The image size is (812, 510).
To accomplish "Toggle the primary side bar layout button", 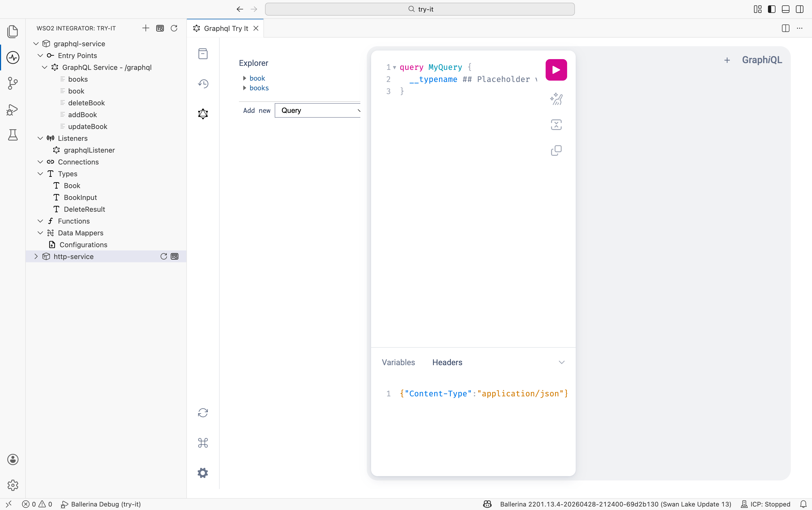I will coord(771,9).
